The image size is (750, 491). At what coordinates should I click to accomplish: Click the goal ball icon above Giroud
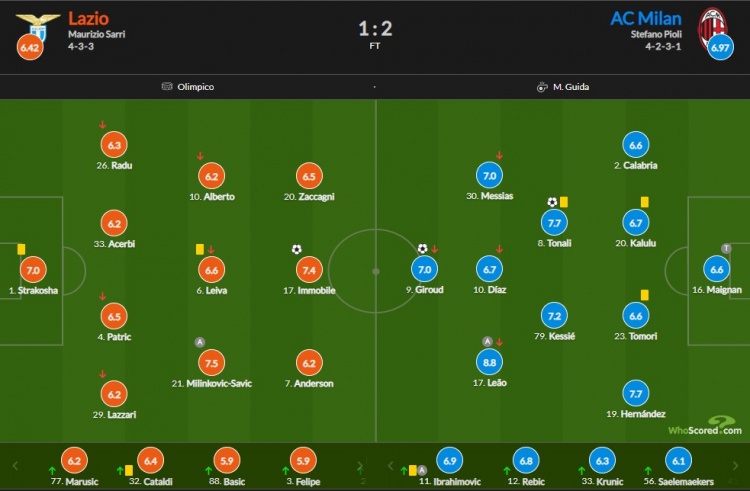422,249
